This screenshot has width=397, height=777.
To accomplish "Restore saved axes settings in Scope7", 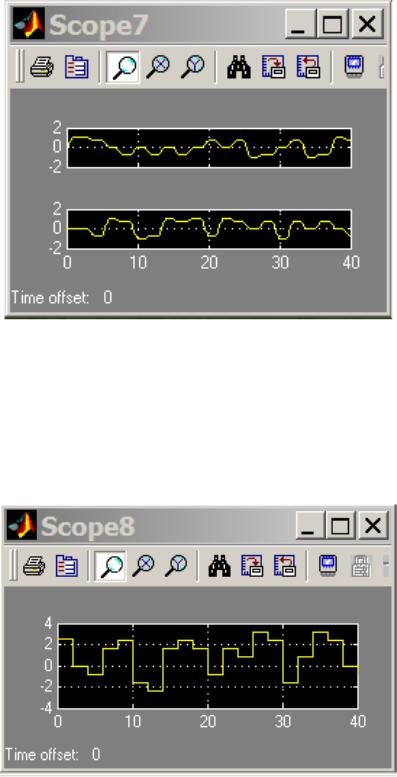I will coord(308,67).
